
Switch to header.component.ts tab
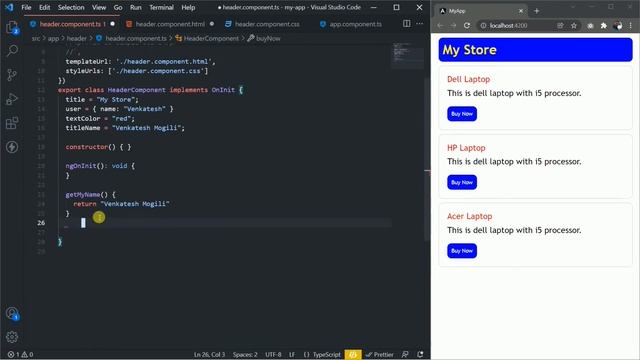(x=72, y=24)
